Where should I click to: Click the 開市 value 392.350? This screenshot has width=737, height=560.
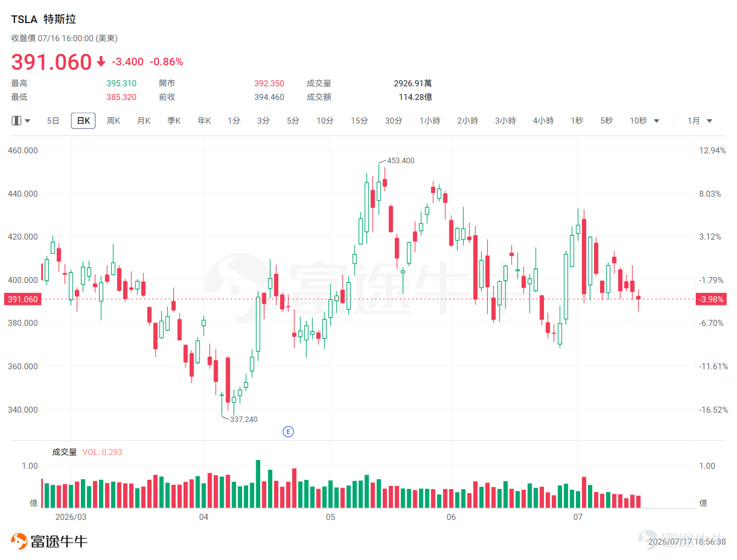269,84
